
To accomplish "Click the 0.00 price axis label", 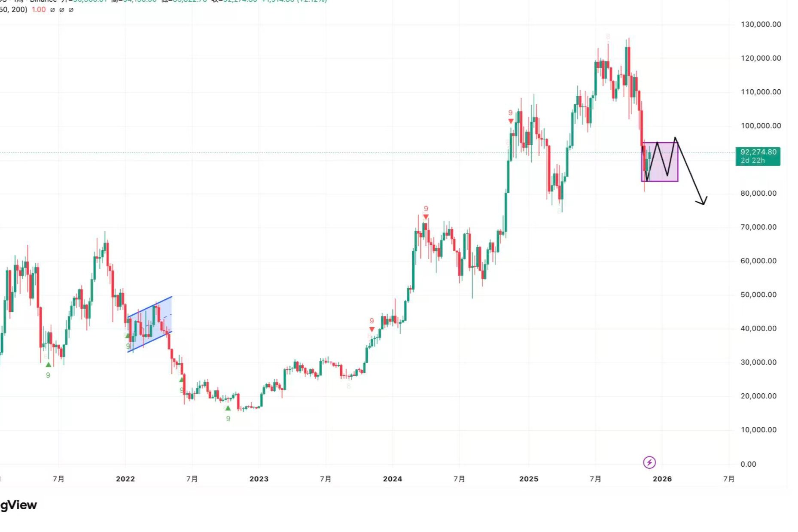I will tap(748, 464).
